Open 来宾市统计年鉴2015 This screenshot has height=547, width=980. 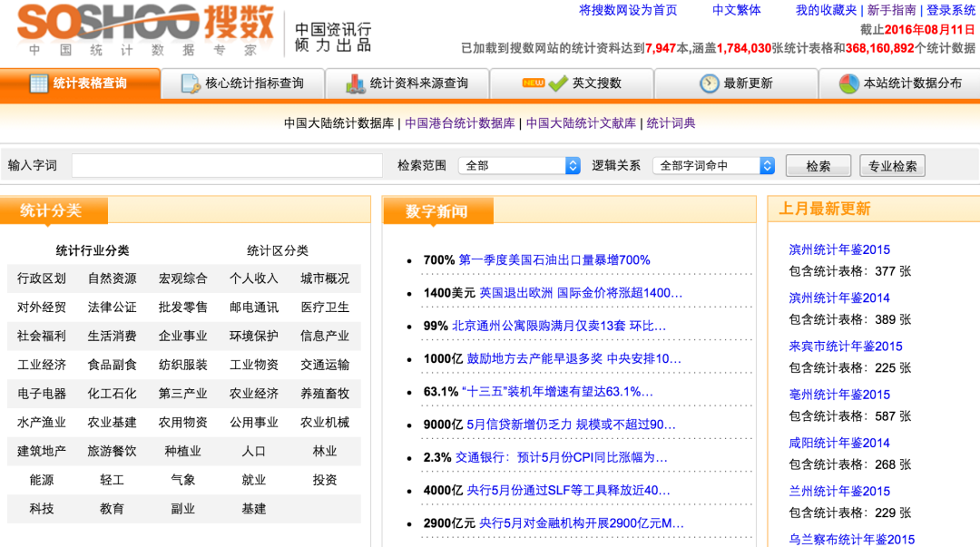point(845,346)
